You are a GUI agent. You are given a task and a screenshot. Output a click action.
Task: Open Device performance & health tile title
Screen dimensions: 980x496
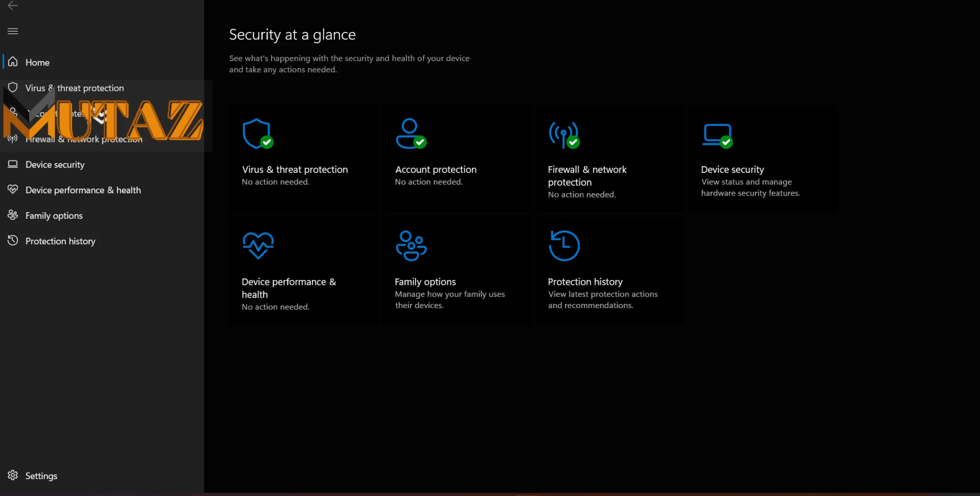click(289, 288)
